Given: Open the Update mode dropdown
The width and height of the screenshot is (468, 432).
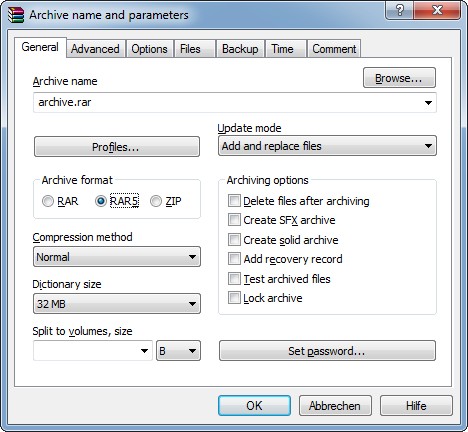Looking at the screenshot, I should point(327,146).
